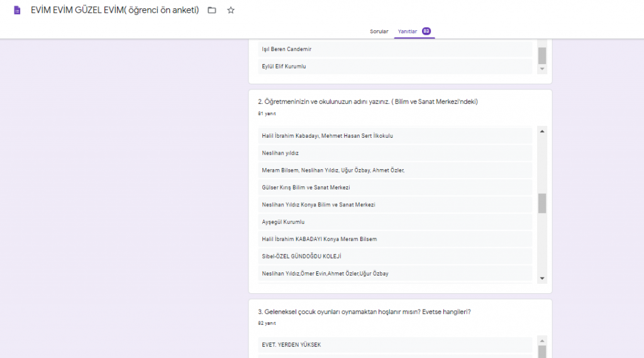
Task: Click the scrollbar thumb in the first answer list
Action: [x=542, y=55]
